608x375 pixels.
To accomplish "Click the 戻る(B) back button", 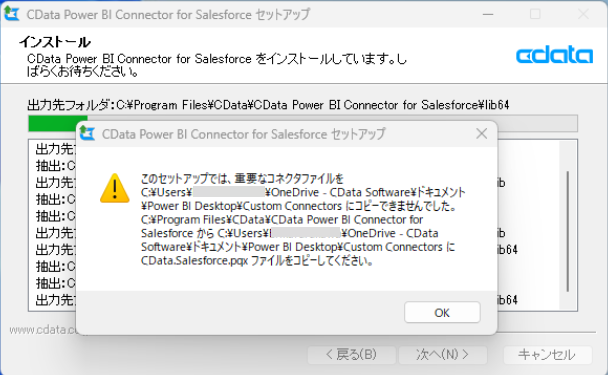I will [x=352, y=354].
